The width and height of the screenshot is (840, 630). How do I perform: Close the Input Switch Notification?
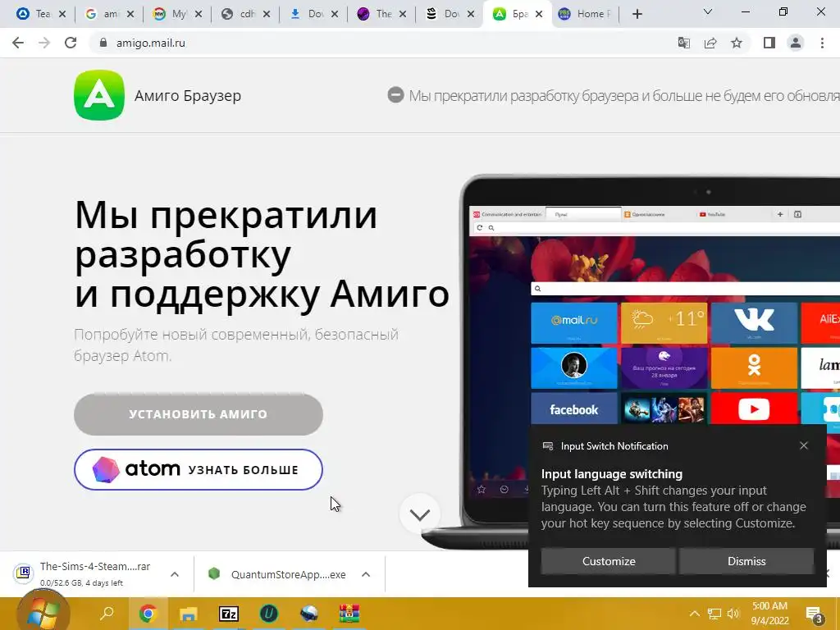[804, 445]
